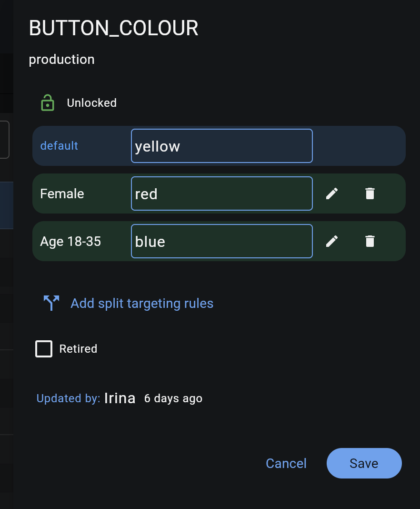Click the blue value field for Age 18-35
Screen dimensions: 420x509
pyautogui.click(x=221, y=241)
